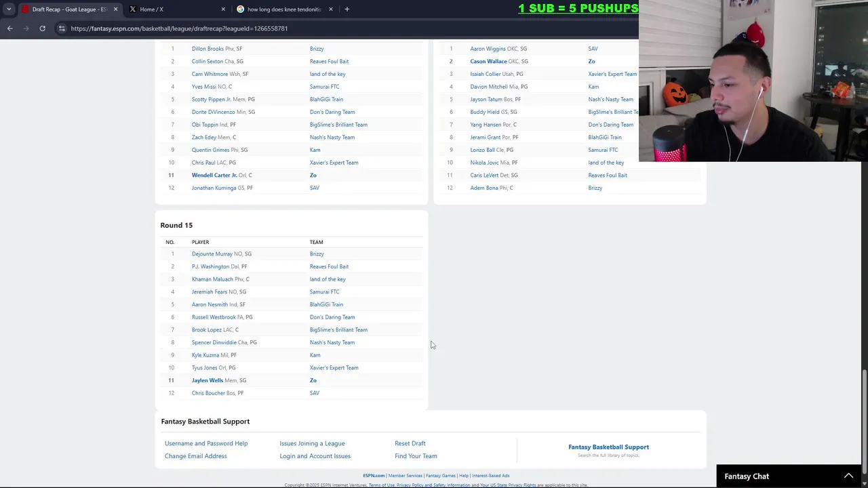Open player link Quentin Grimes
868x488 pixels.
click(211, 150)
